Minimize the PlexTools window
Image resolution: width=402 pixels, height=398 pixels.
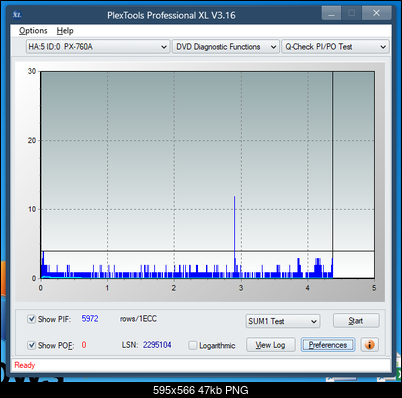tap(331, 13)
